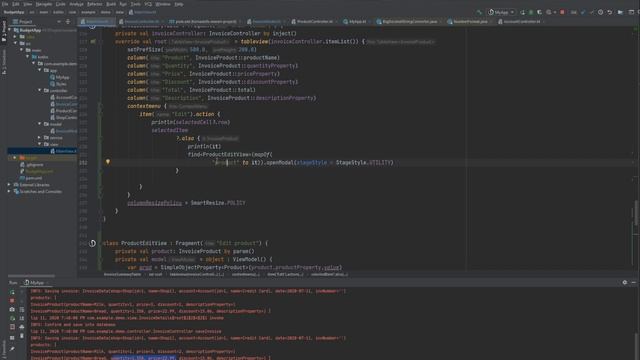640x360 pixels.
Task: Click SmartResize.POLICY line in editor
Action: click(x=187, y=203)
